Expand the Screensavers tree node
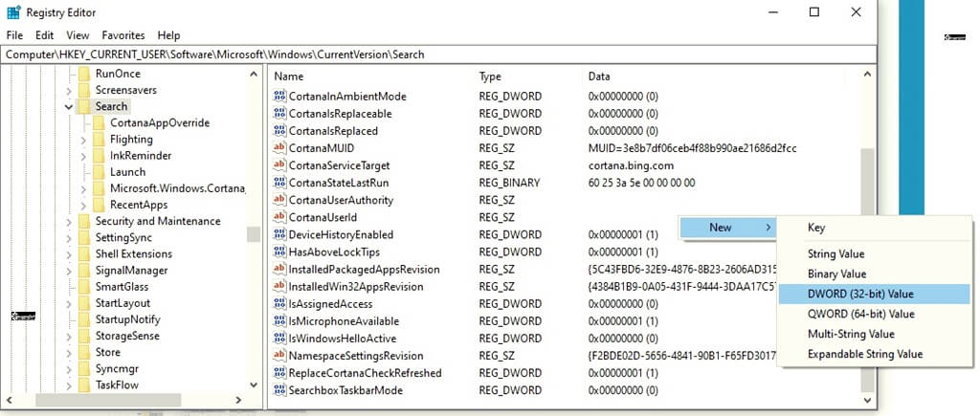Screen dimensions: 980x416 tap(69, 90)
